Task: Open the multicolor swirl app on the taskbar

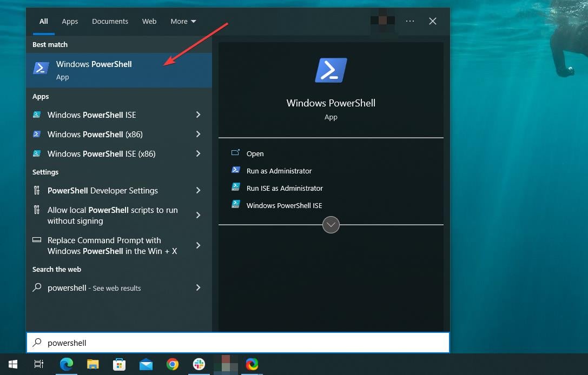Action: pyautogui.click(x=252, y=364)
